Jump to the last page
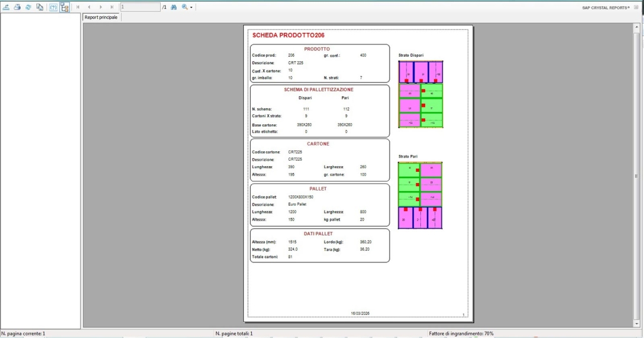The image size is (644, 338). pos(112,7)
